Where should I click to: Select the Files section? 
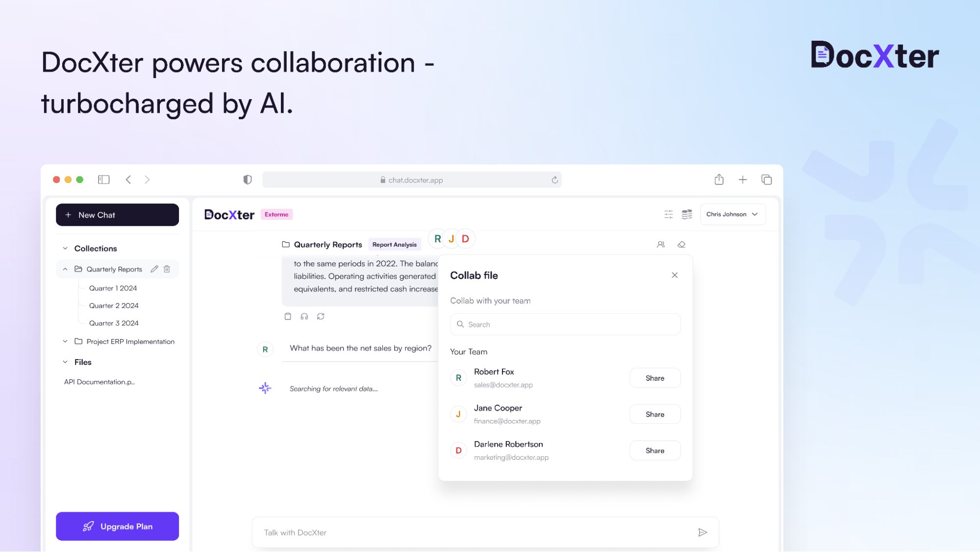[x=82, y=362]
